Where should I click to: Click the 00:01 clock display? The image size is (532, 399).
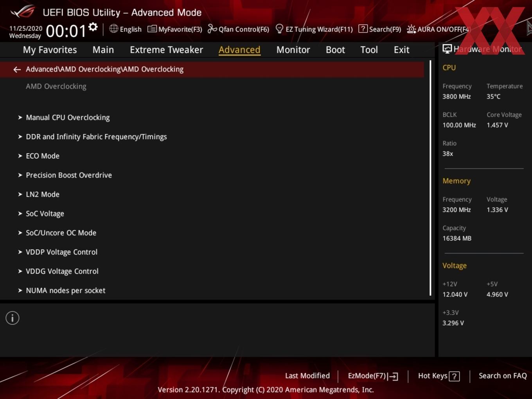66,31
